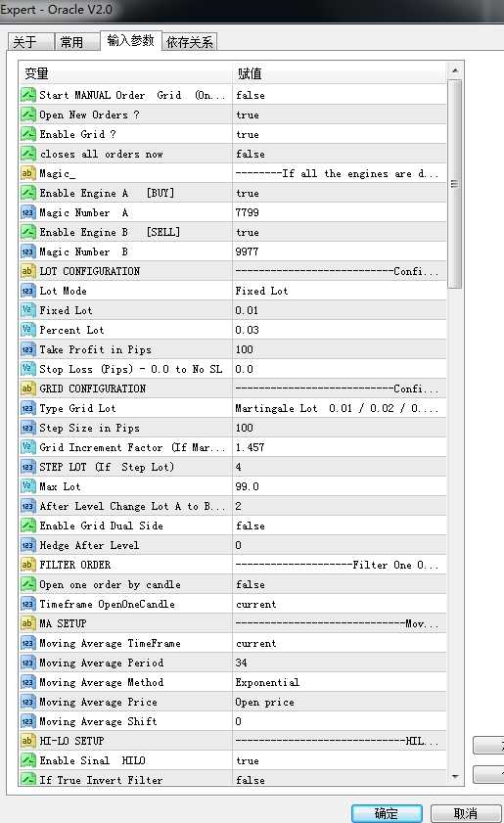Click the icon for Enable Sinal HILO

coord(27,760)
